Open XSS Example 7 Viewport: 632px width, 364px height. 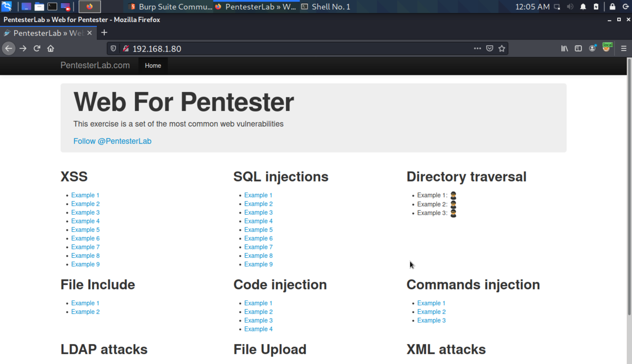coord(85,247)
